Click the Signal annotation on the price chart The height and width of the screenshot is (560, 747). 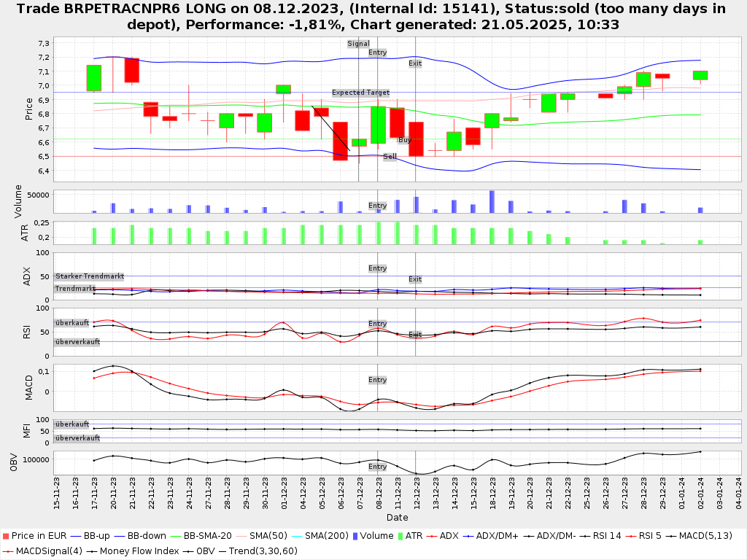pyautogui.click(x=358, y=44)
